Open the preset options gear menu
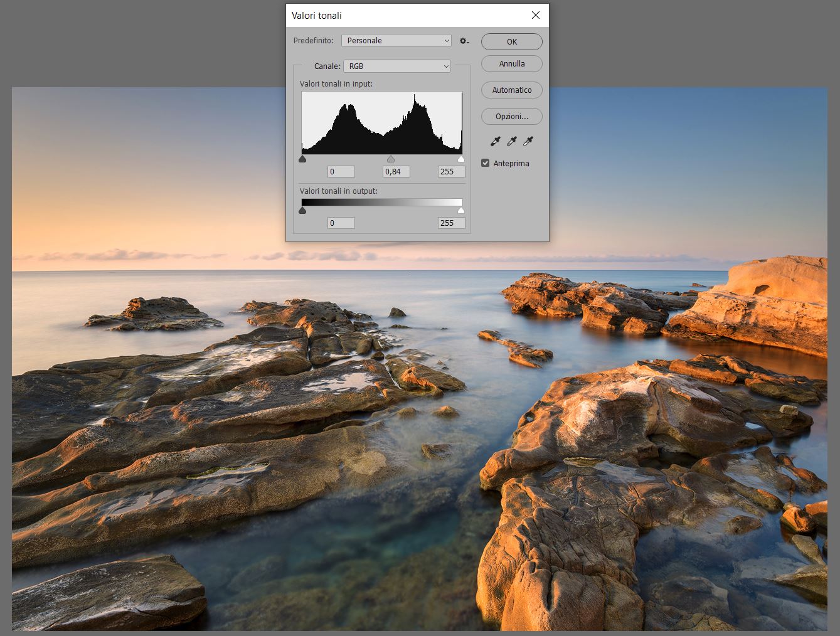 pyautogui.click(x=464, y=41)
